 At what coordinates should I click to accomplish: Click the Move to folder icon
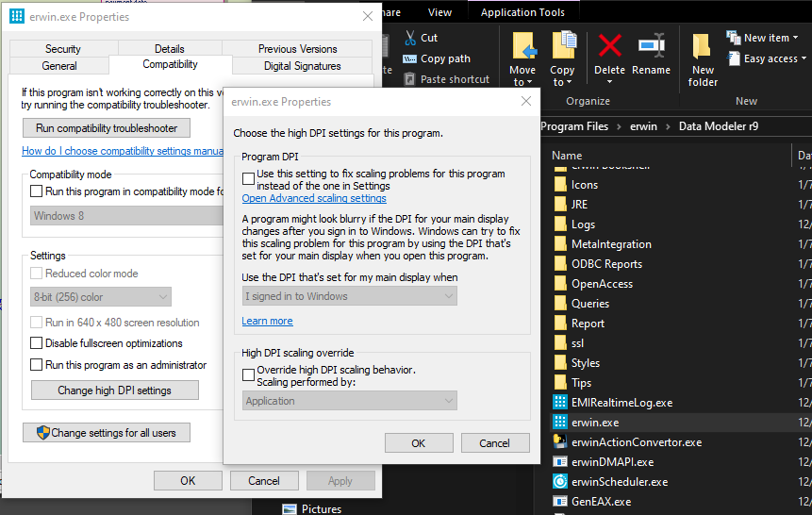point(524,45)
